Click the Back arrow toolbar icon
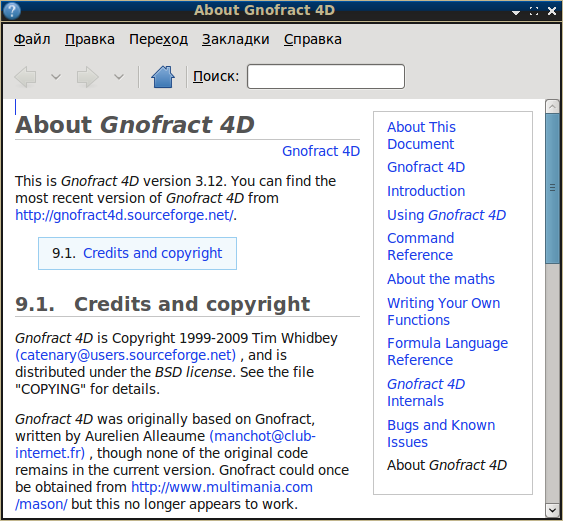Viewport: 563px width, 521px height. (x=25, y=76)
